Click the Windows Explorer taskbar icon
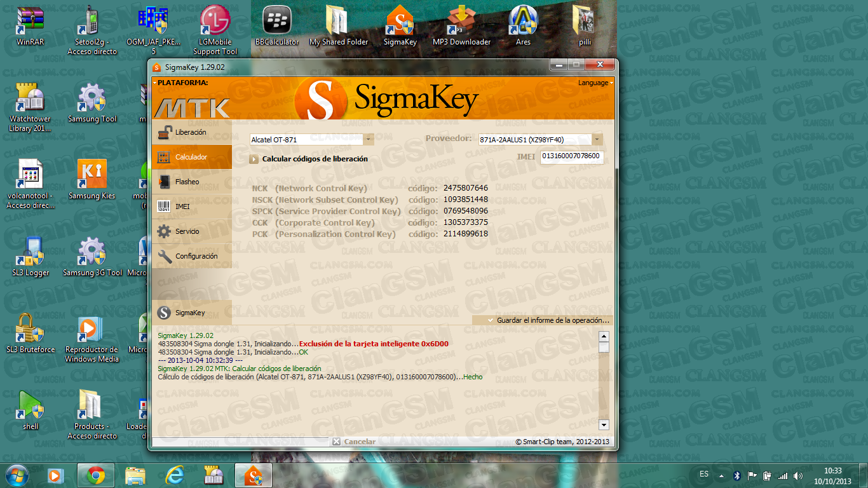The height and width of the screenshot is (488, 868). tap(135, 475)
